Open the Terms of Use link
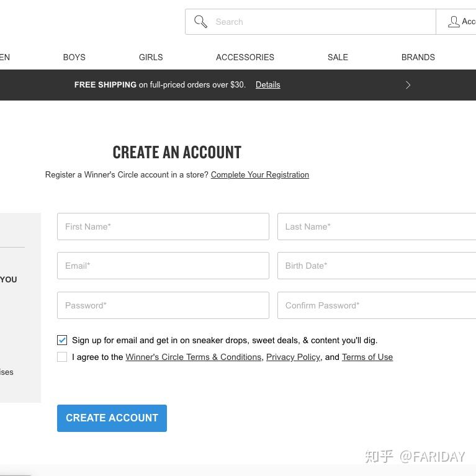The height and width of the screenshot is (476, 476). coord(367,357)
